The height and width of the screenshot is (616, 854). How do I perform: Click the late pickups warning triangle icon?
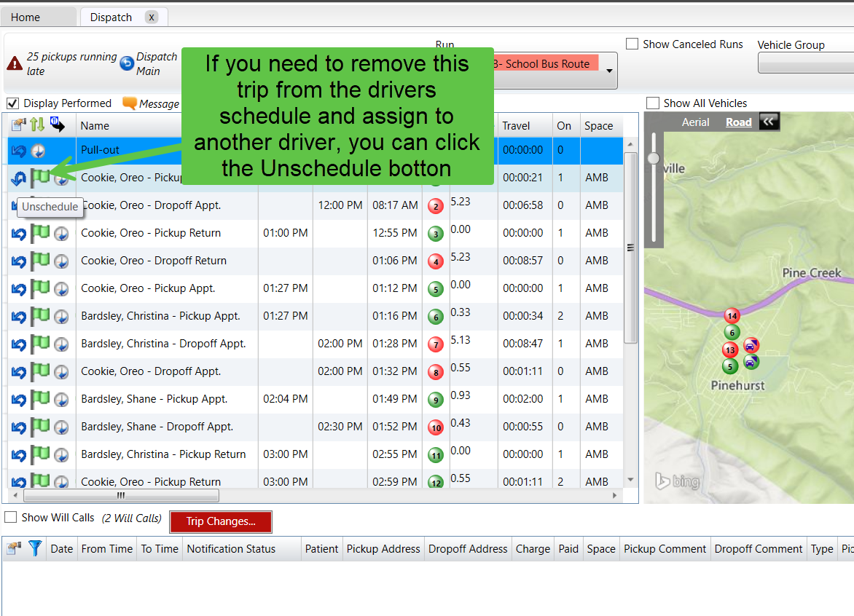coord(14,63)
